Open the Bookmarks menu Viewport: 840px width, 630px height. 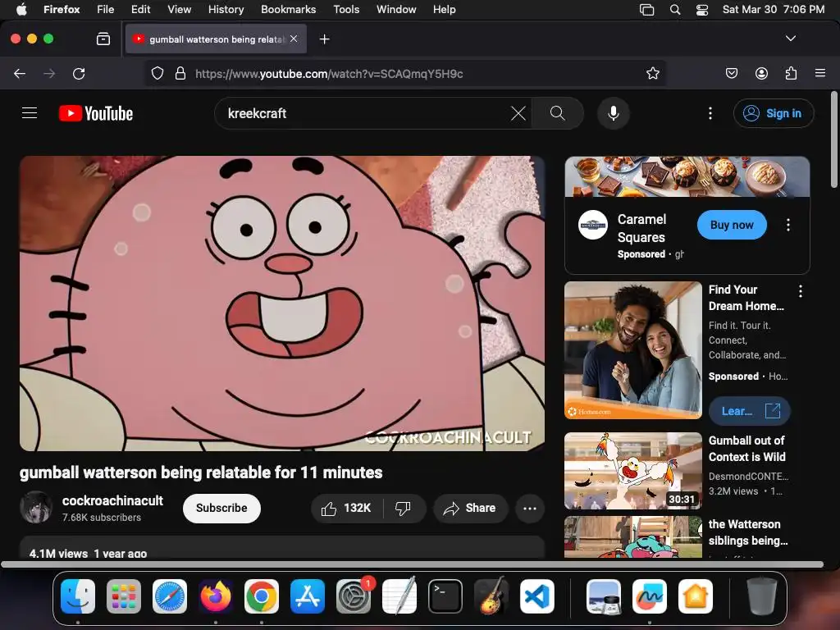pyautogui.click(x=288, y=9)
